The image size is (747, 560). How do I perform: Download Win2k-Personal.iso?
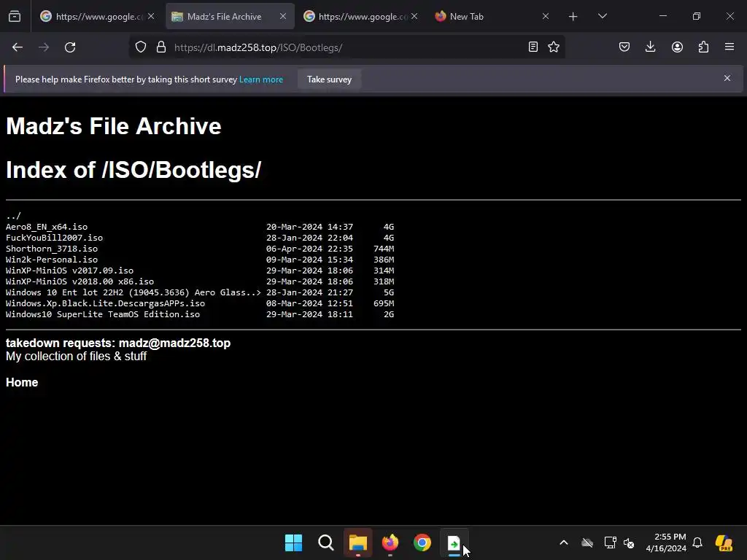tap(52, 260)
